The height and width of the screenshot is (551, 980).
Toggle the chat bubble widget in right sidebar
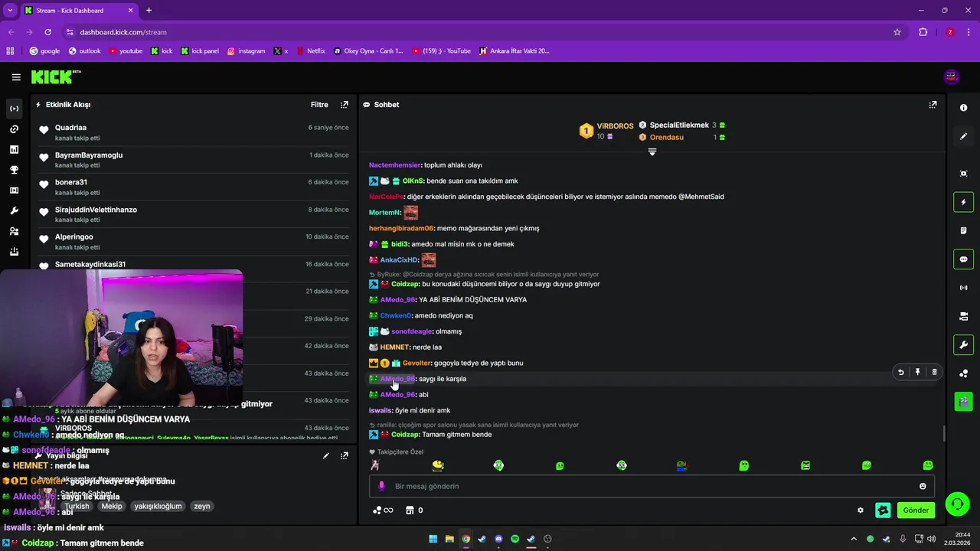[x=963, y=259]
